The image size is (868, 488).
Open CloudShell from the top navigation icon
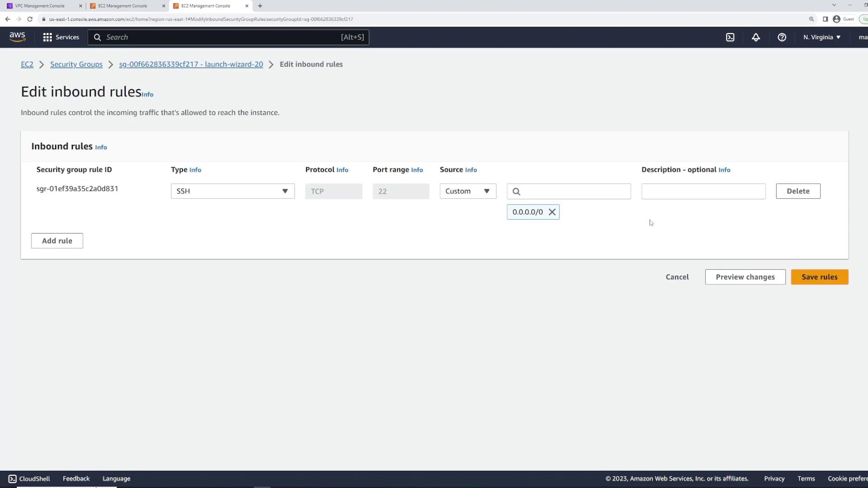pos(730,38)
